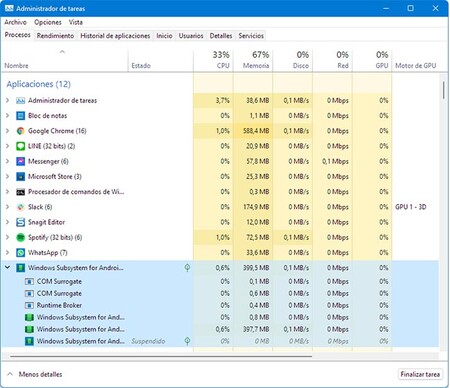This screenshot has width=450, height=388.
Task: Open the Archivo menu
Action: click(15, 22)
